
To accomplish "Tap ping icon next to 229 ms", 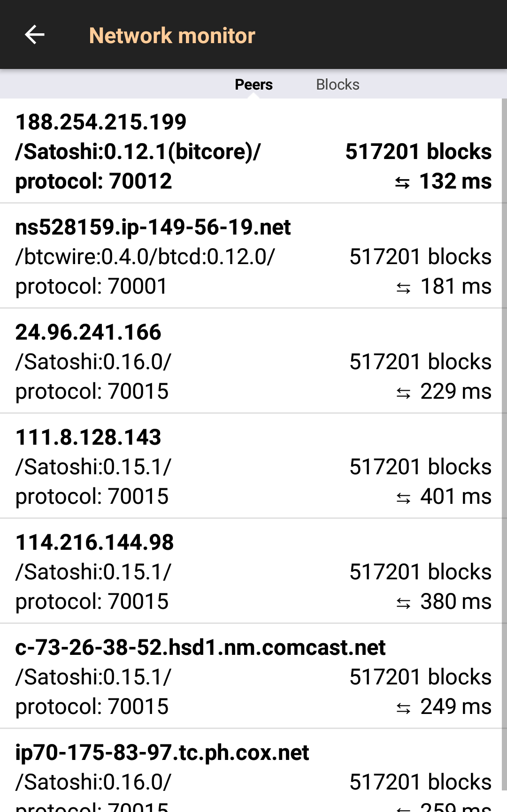I will point(403,393).
